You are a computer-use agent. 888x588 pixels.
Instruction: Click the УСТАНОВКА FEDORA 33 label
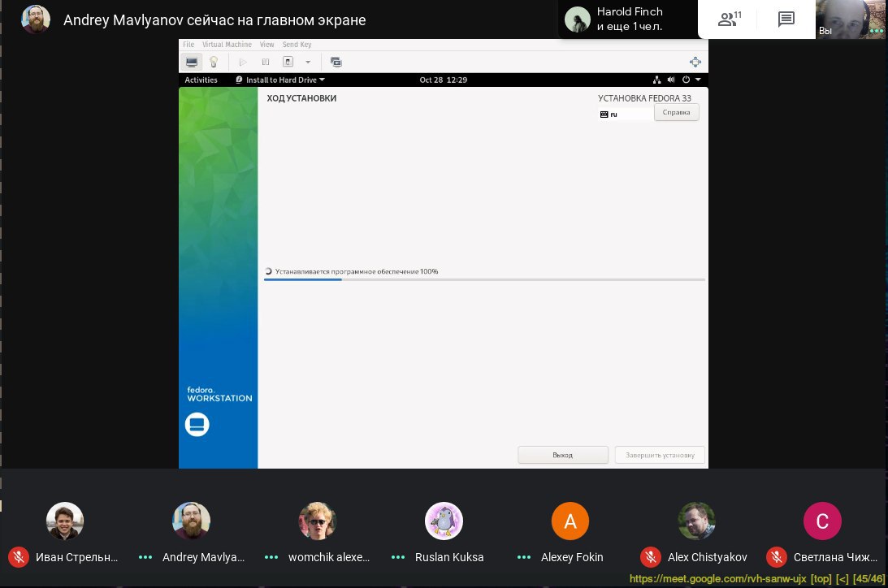644,98
